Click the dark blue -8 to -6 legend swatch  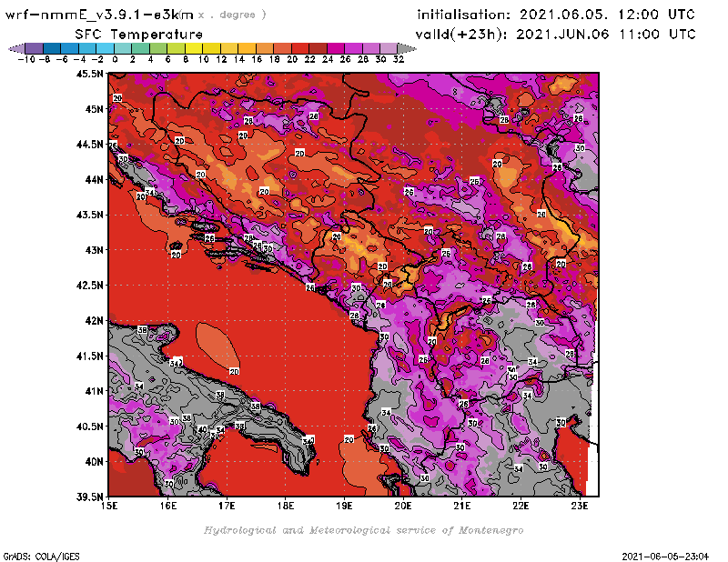point(52,48)
